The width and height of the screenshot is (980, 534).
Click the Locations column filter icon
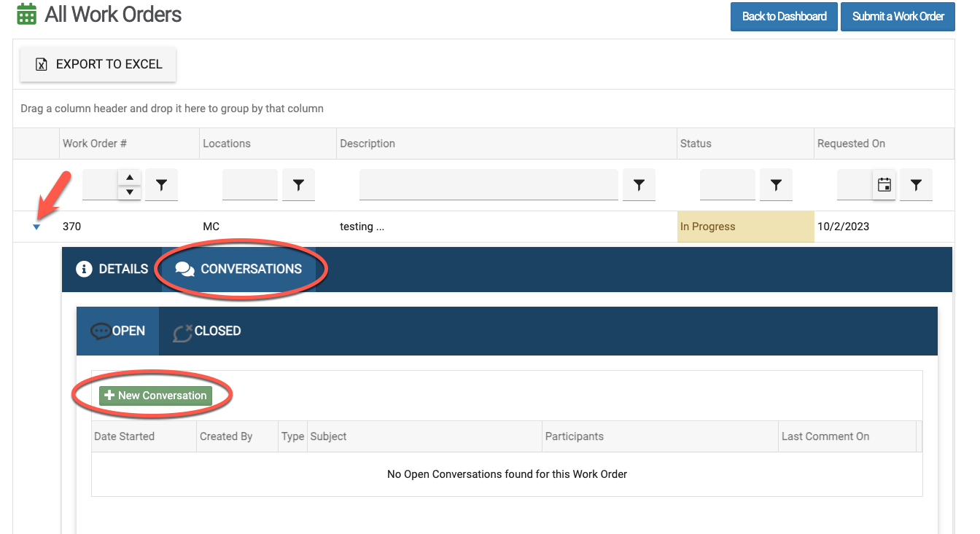[x=298, y=185]
